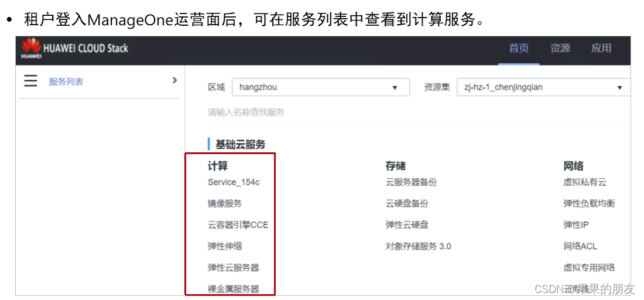The width and height of the screenshot is (644, 300).
Task: Switch to the 首页 tab
Action: [519, 48]
